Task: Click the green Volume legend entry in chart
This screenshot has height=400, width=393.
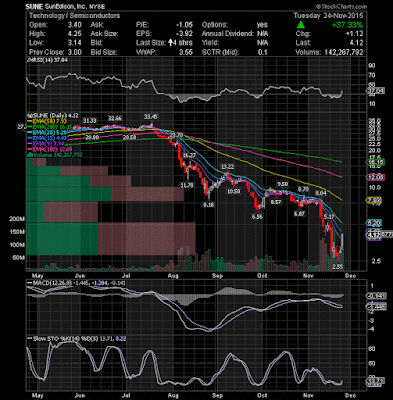Action: tap(54, 155)
